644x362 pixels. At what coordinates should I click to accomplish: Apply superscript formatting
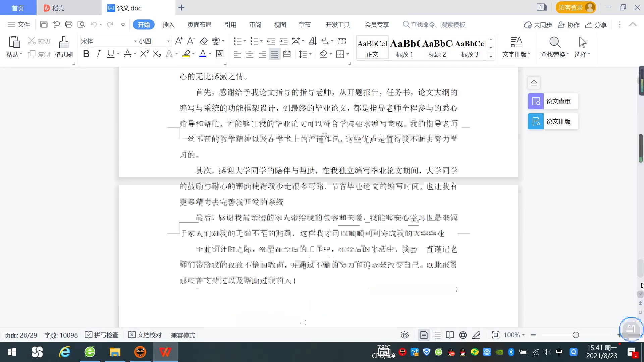pos(144,54)
